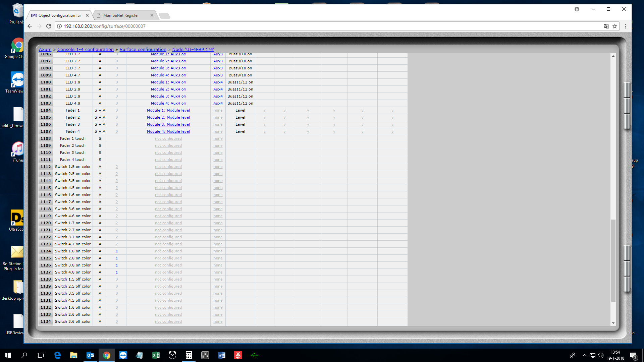Click the browser reload icon
644x362 pixels.
(x=49, y=26)
